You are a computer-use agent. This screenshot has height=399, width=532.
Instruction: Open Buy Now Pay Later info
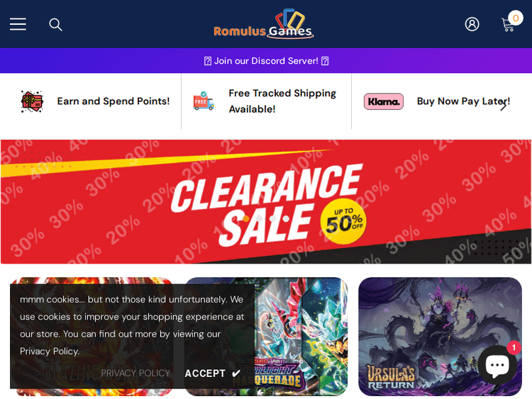click(463, 101)
